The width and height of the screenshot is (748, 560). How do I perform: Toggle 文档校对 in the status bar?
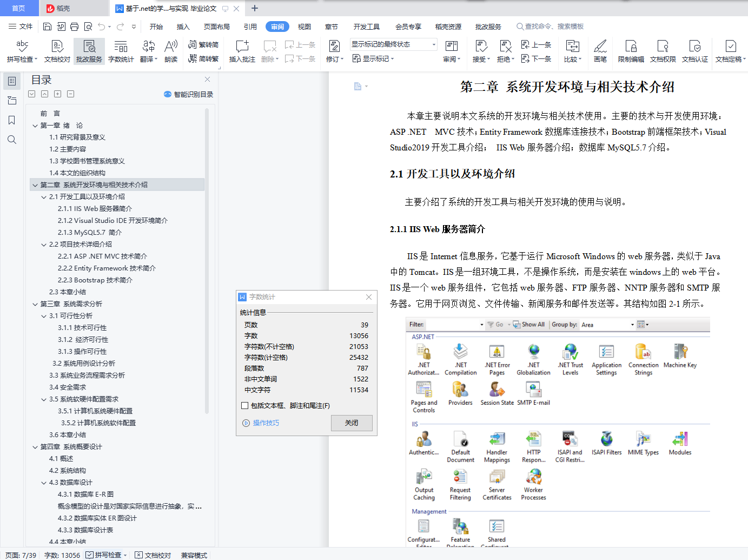pos(153,555)
